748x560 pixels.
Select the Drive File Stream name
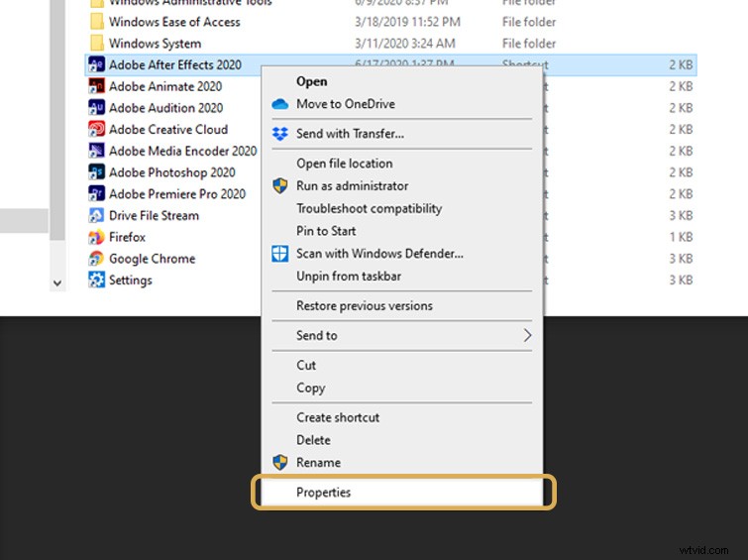pos(154,216)
